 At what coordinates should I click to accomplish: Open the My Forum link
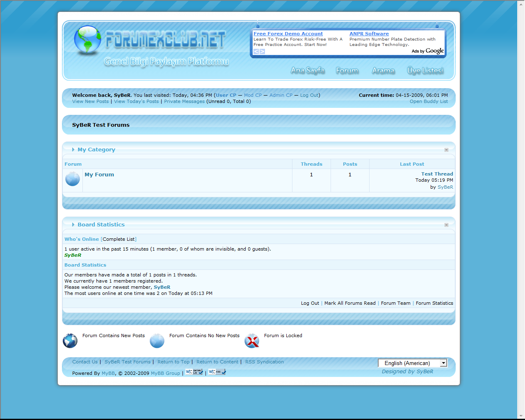click(x=99, y=174)
